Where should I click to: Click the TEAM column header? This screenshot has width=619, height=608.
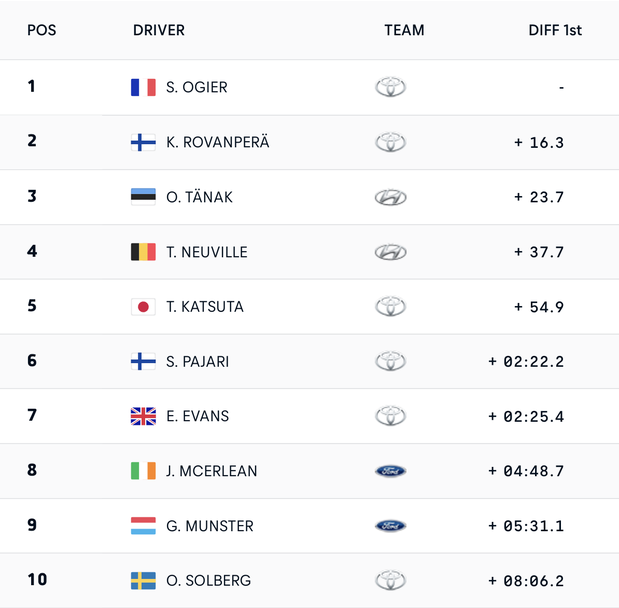coord(404,30)
